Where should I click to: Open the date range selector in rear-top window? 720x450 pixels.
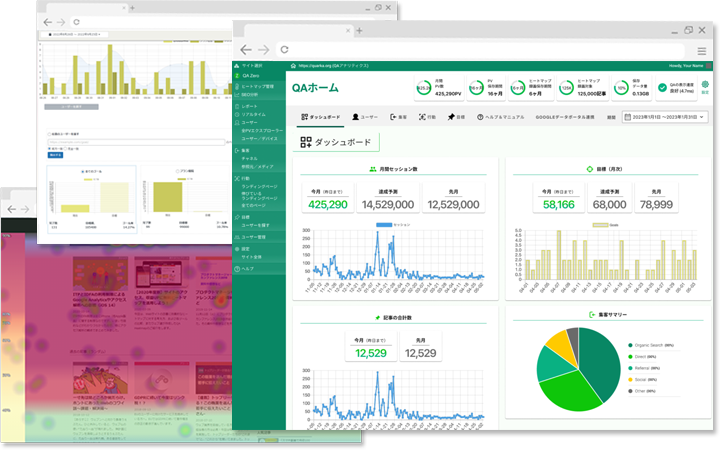pos(74,34)
